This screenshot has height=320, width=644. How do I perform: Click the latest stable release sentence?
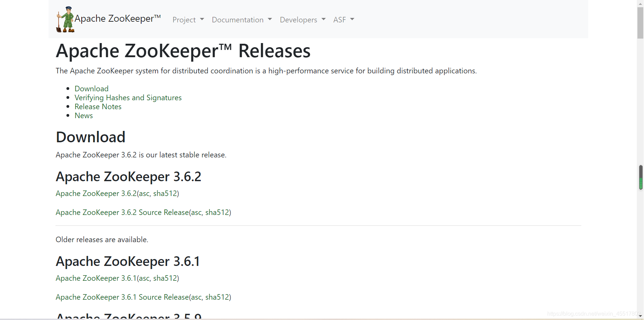click(x=141, y=155)
